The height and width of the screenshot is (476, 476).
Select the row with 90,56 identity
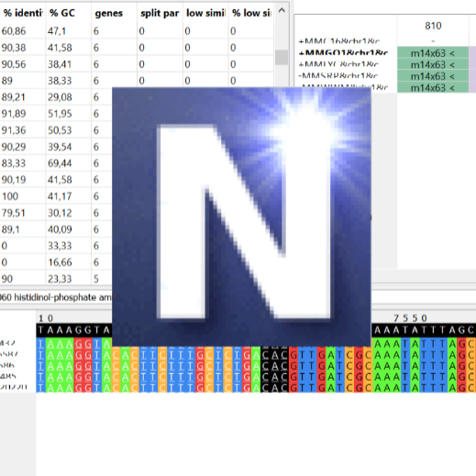137,64
